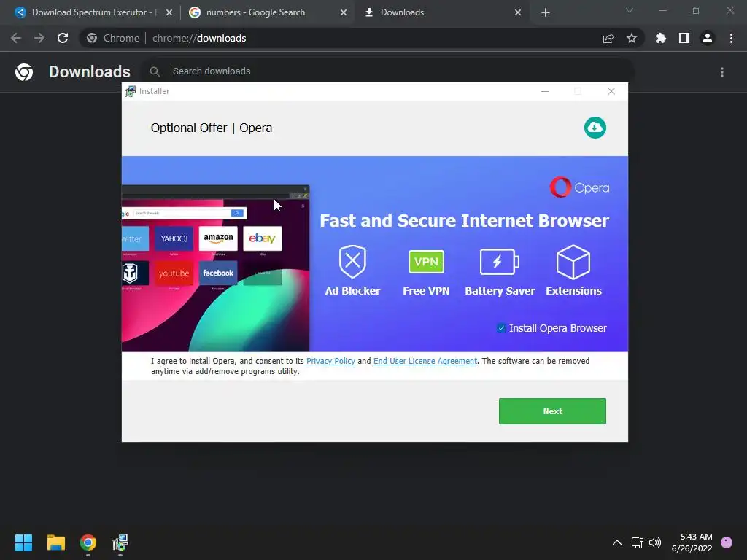
Task: Go forward in Chrome
Action: click(x=39, y=38)
